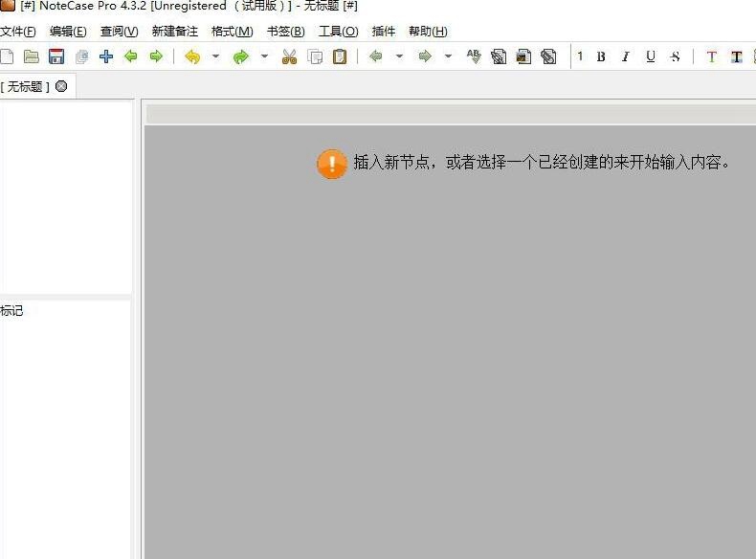Open the 插件 menu
Screen dimensions: 756x559
384,32
